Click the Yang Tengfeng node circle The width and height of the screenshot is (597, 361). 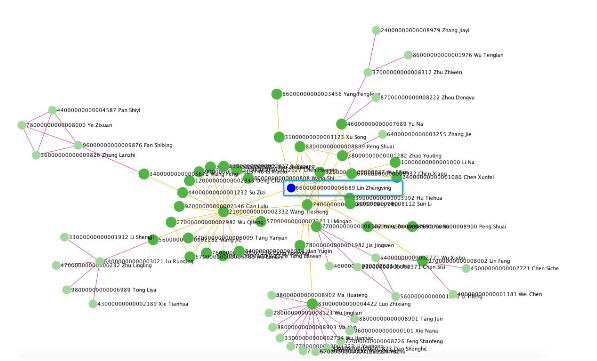click(x=277, y=94)
